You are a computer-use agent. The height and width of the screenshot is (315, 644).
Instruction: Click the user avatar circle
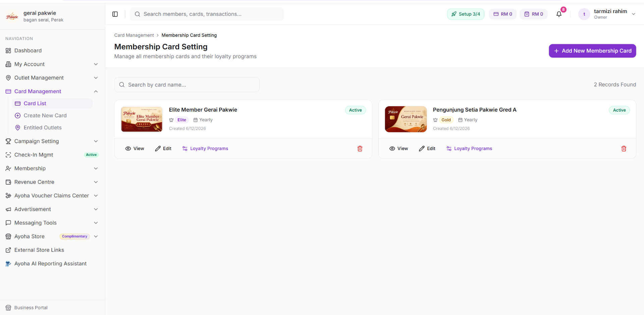point(584,14)
